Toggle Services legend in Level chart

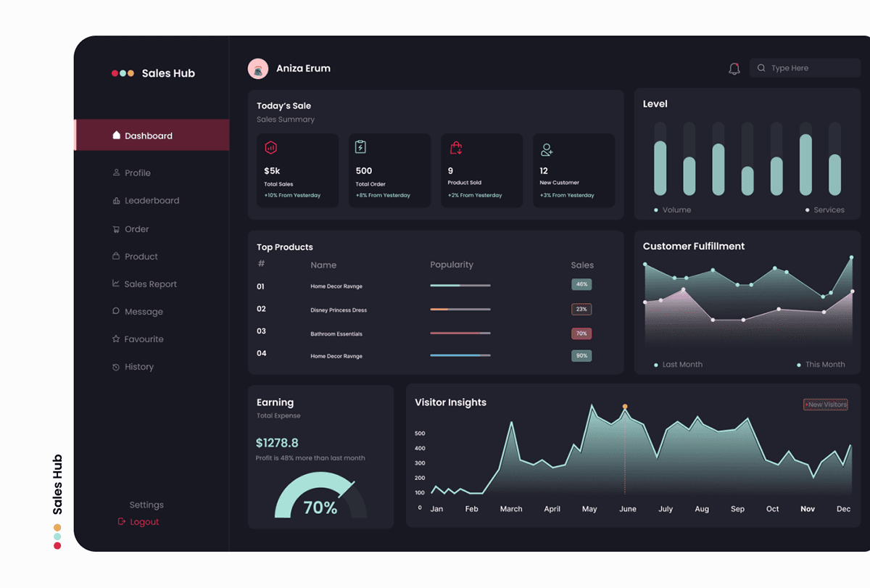825,210
